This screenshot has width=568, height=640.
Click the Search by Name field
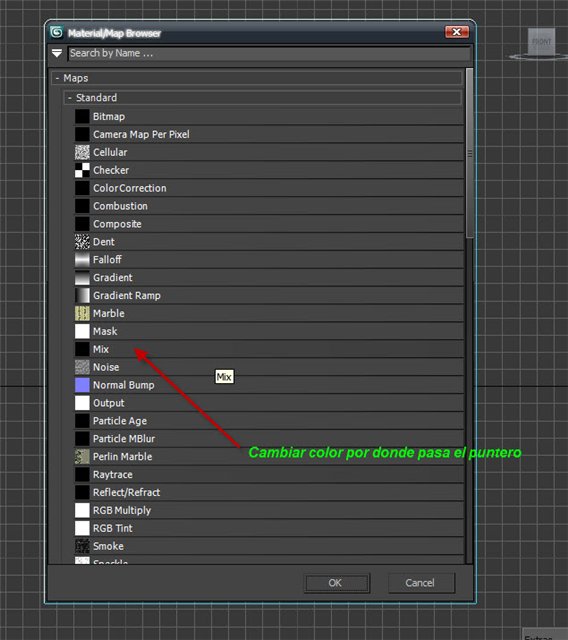pos(269,53)
